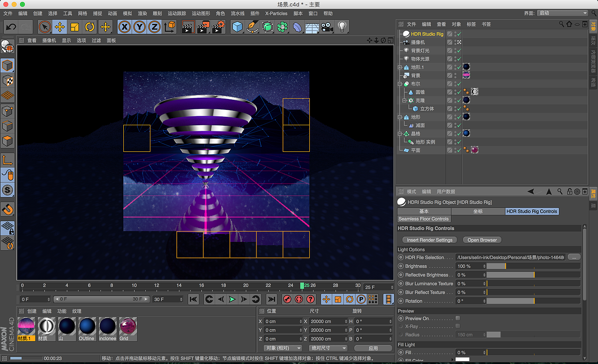Toggle enable check for 背景灯光
The height and width of the screenshot is (364, 598).
click(x=459, y=50)
